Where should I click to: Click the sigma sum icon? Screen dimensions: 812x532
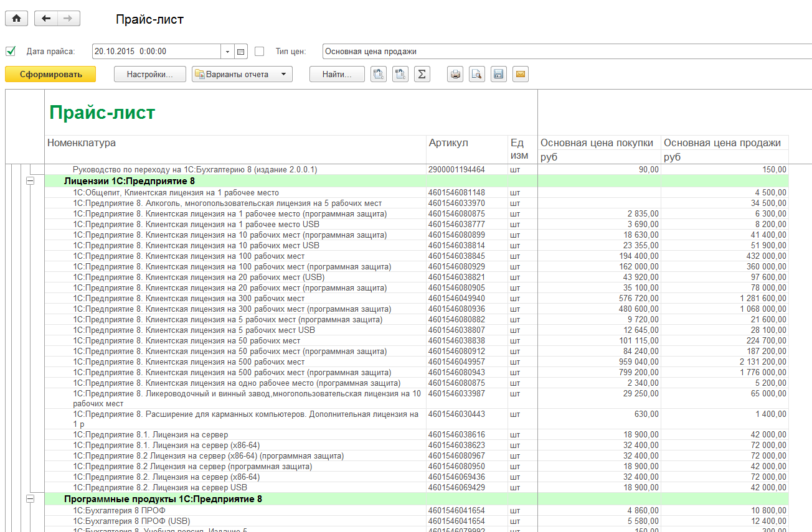(422, 75)
